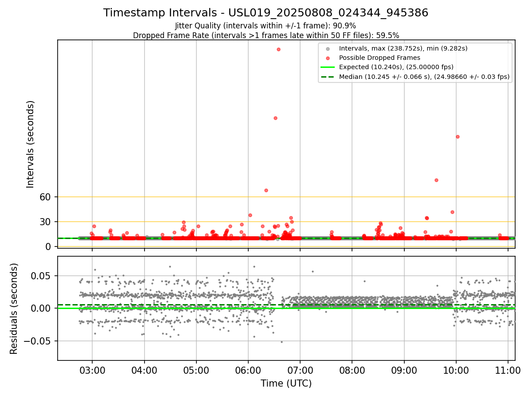Click the 07:00 x-axis tick label
Viewport: 532px width, 399px height.
pyautogui.click(x=300, y=371)
